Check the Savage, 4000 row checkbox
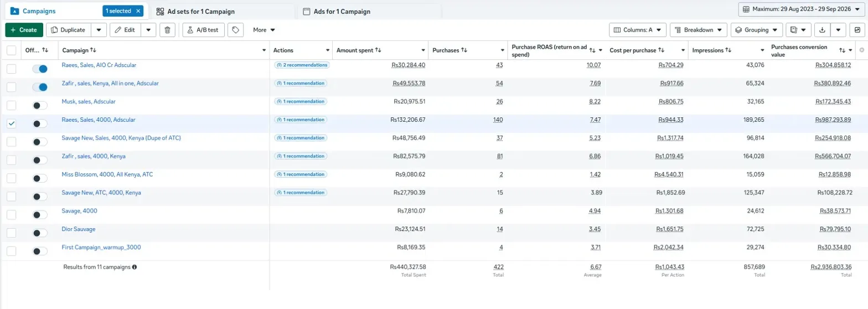The image size is (868, 309). point(11,214)
